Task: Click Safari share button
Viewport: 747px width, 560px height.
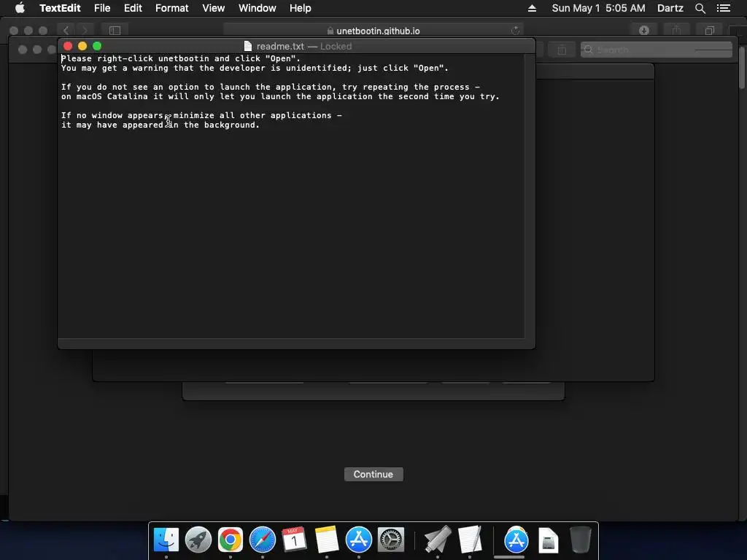Action: [676, 31]
